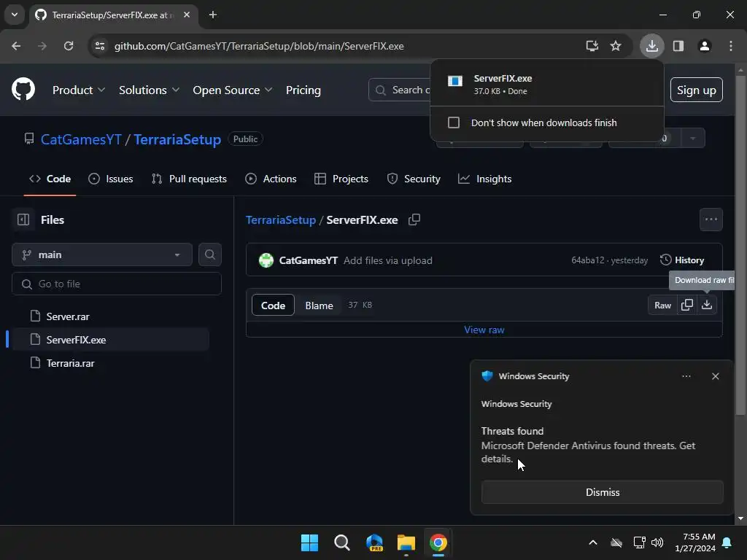The image size is (747, 560).
Task: Switch to the Blame view
Action: [x=319, y=306]
